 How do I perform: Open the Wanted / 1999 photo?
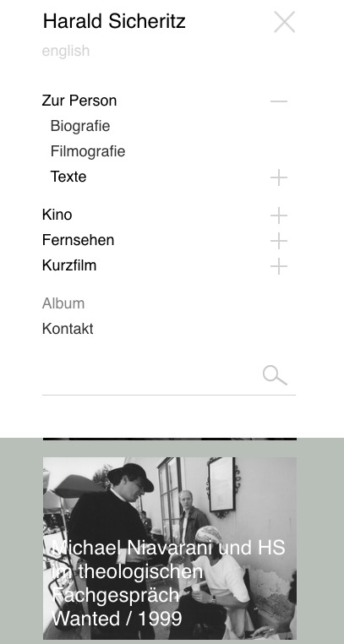(170, 548)
